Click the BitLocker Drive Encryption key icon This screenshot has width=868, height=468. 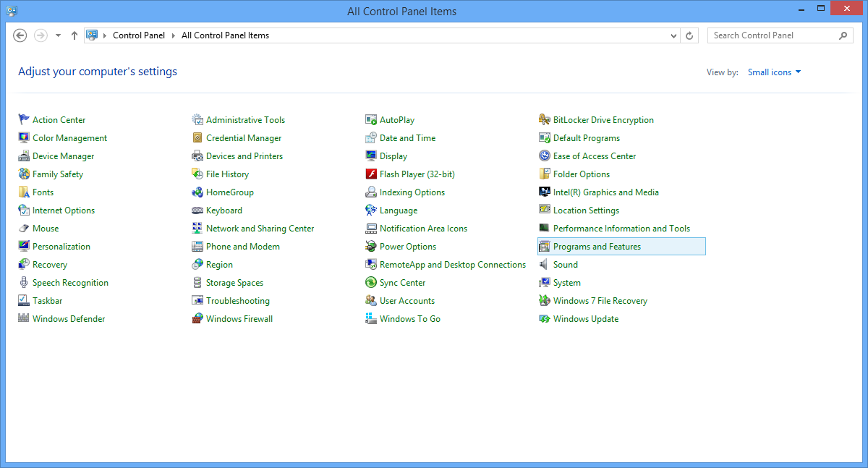pos(545,120)
